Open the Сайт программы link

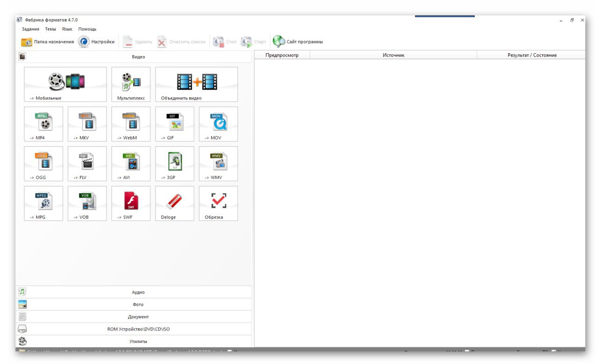click(298, 42)
